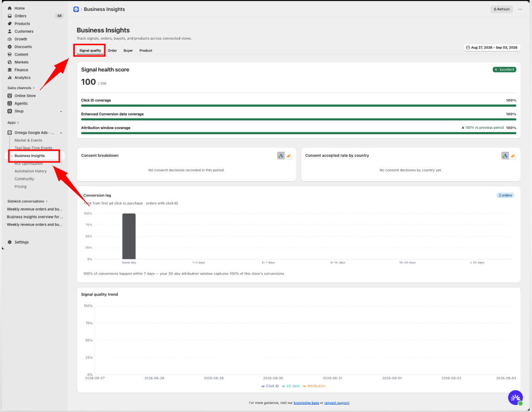Open the request support link
This screenshot has width=532, height=412.
[x=337, y=403]
